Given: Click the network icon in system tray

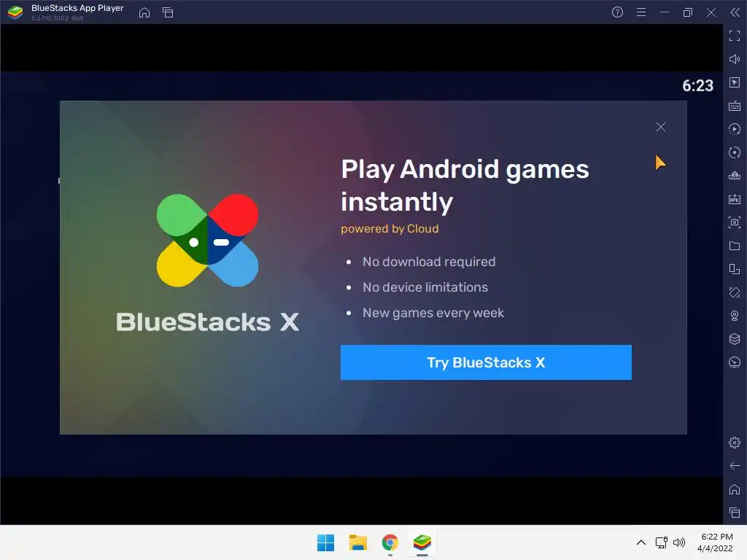Looking at the screenshot, I should coord(661,542).
